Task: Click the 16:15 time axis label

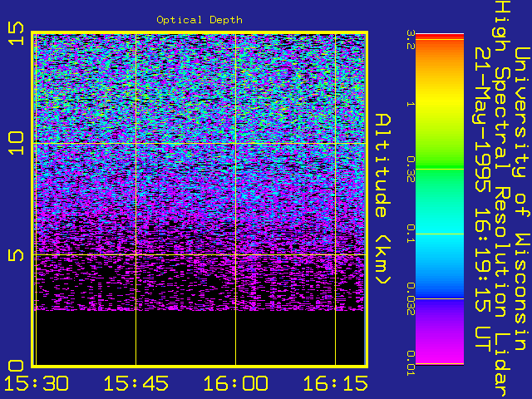Action: click(335, 384)
